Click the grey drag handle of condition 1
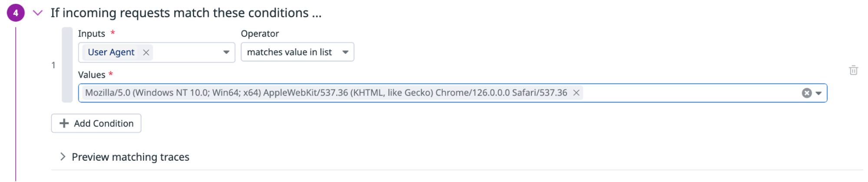Screen dimensions: 868x182 [x=67, y=65]
